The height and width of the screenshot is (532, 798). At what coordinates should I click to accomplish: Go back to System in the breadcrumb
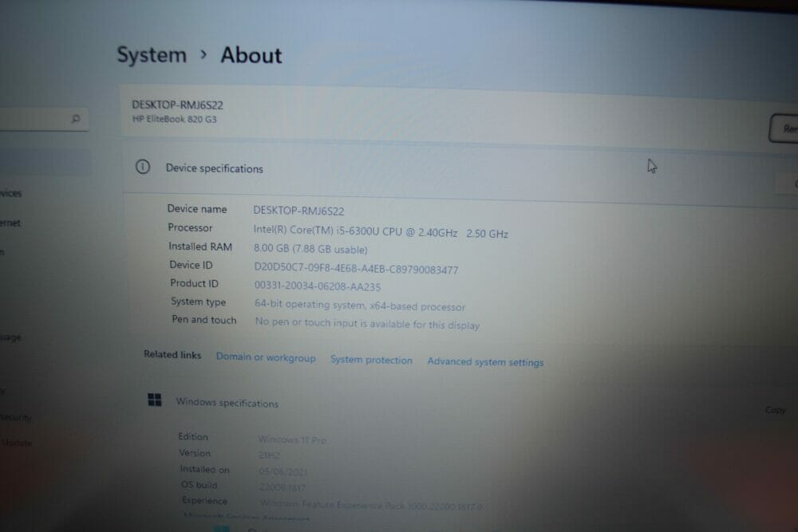(152, 55)
